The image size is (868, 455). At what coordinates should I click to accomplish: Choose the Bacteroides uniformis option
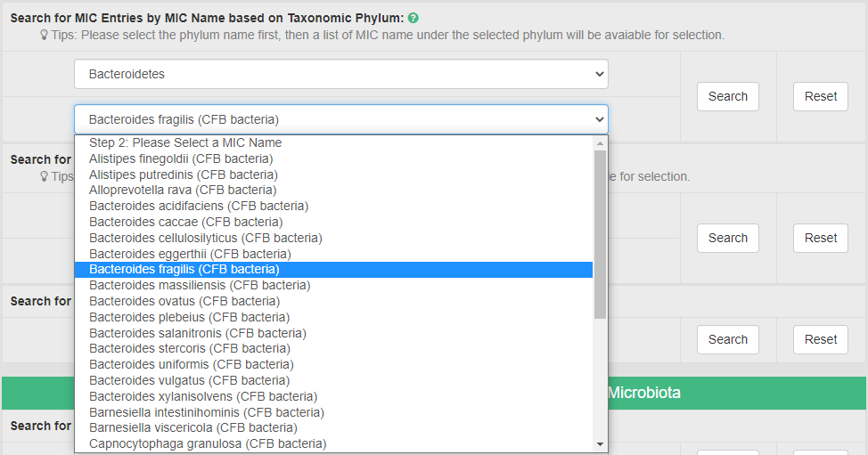191,364
